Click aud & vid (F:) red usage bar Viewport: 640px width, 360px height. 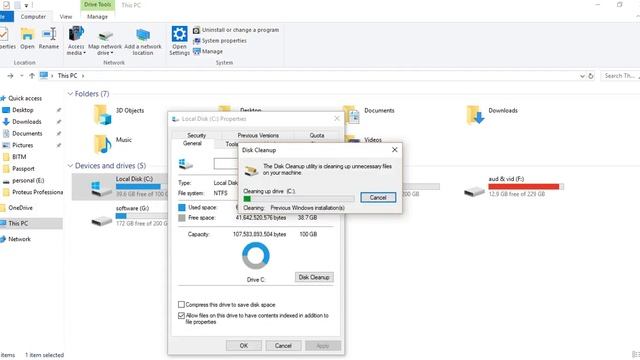tap(526, 187)
